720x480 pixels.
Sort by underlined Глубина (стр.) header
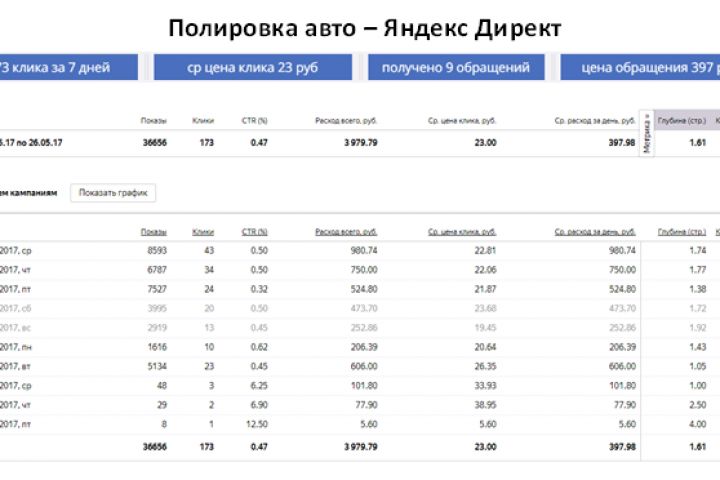(682, 232)
